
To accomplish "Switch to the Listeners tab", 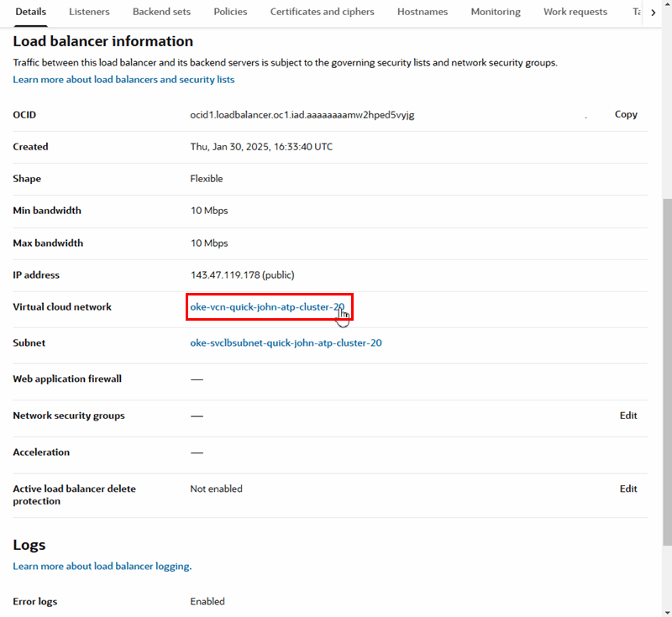I will click(89, 12).
